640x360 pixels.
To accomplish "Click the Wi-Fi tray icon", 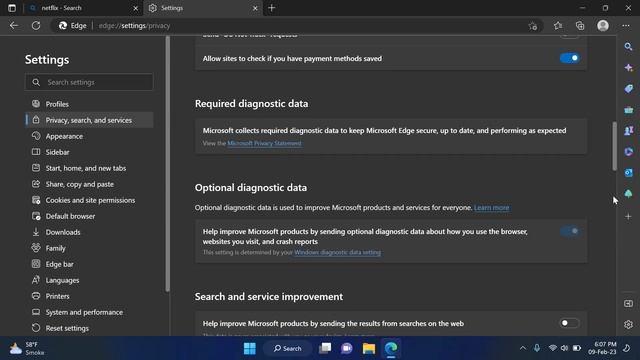I will [x=552, y=348].
